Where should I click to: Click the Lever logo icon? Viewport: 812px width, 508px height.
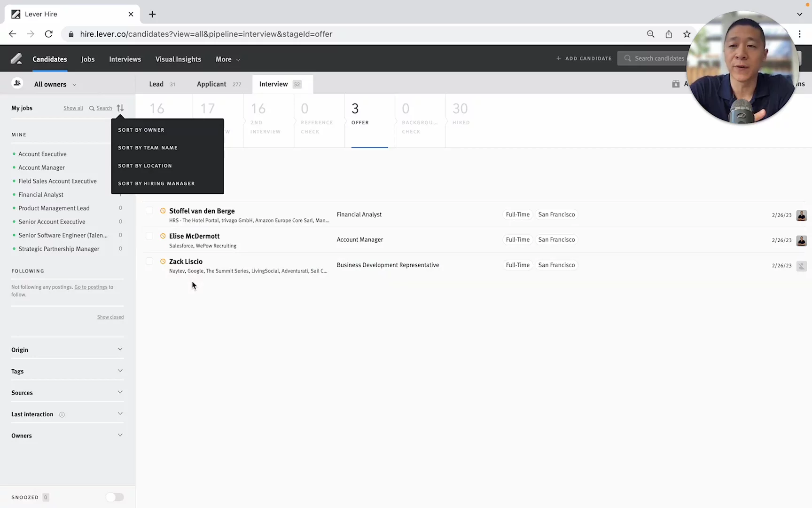point(16,59)
